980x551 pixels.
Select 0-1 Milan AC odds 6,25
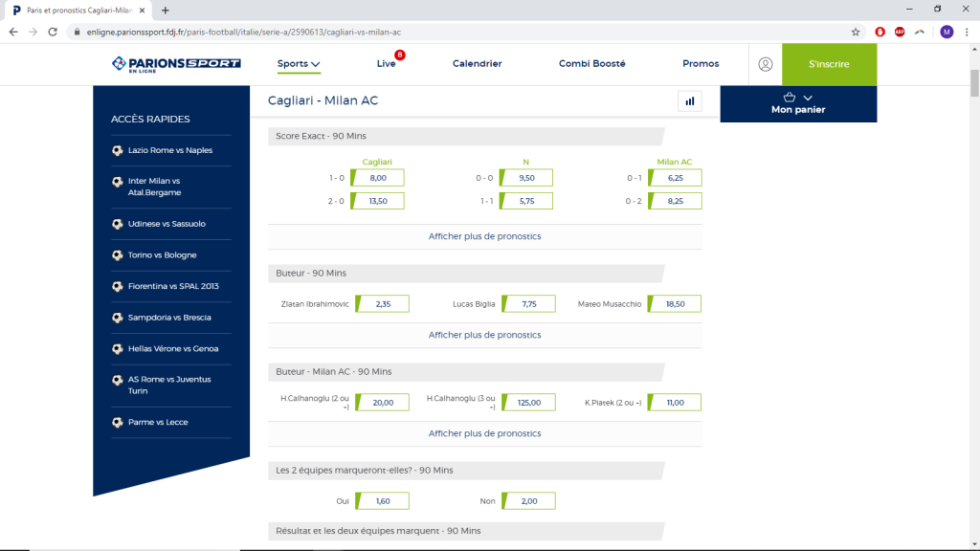(x=675, y=178)
